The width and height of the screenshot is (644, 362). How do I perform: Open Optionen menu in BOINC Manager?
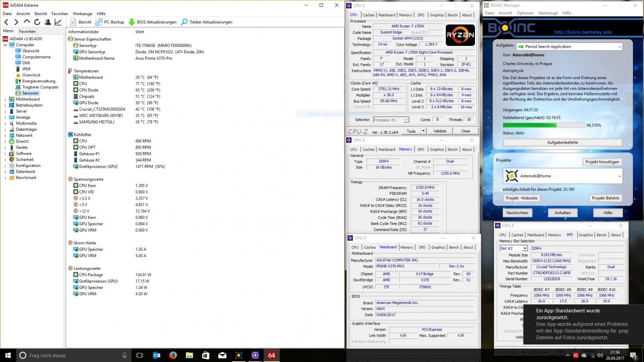[x=525, y=13]
